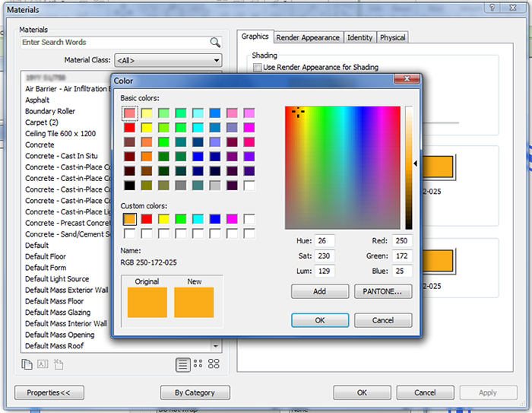
Task: Click in the hue-saturation color spectrum
Action: 343,168
